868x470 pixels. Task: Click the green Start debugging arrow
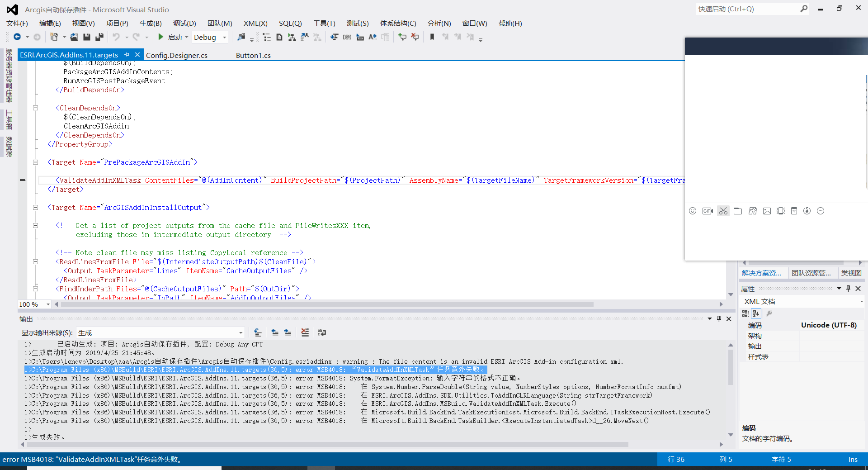[160, 37]
